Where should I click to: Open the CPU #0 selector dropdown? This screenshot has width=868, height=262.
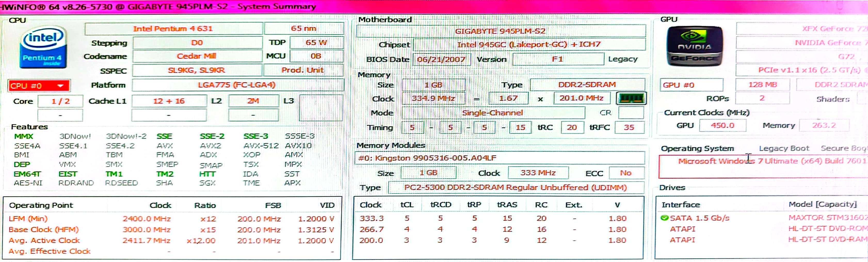click(x=39, y=86)
